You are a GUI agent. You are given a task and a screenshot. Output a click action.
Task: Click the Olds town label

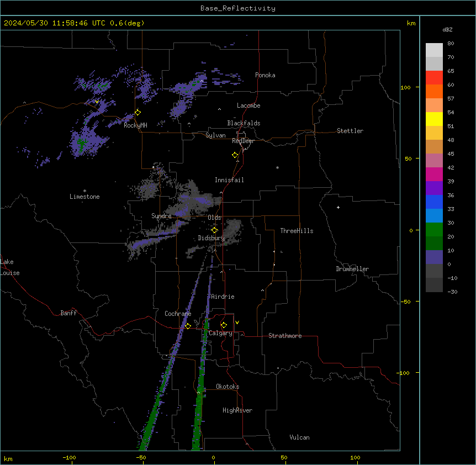click(x=214, y=218)
